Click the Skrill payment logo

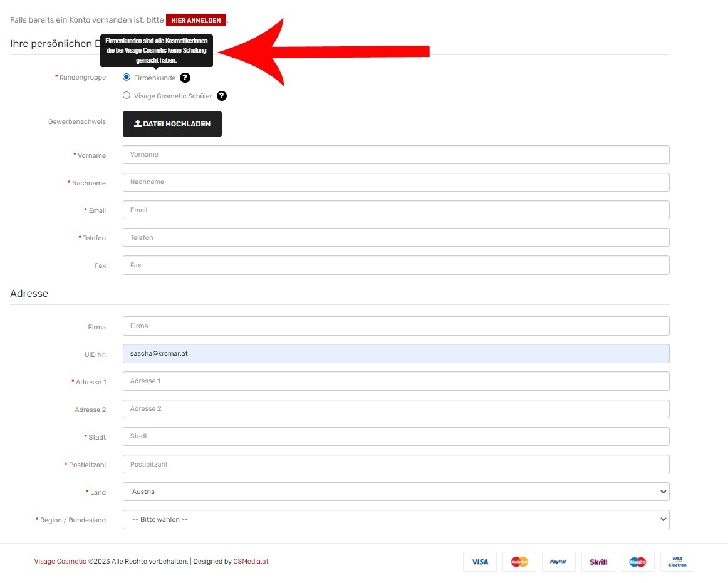598,562
